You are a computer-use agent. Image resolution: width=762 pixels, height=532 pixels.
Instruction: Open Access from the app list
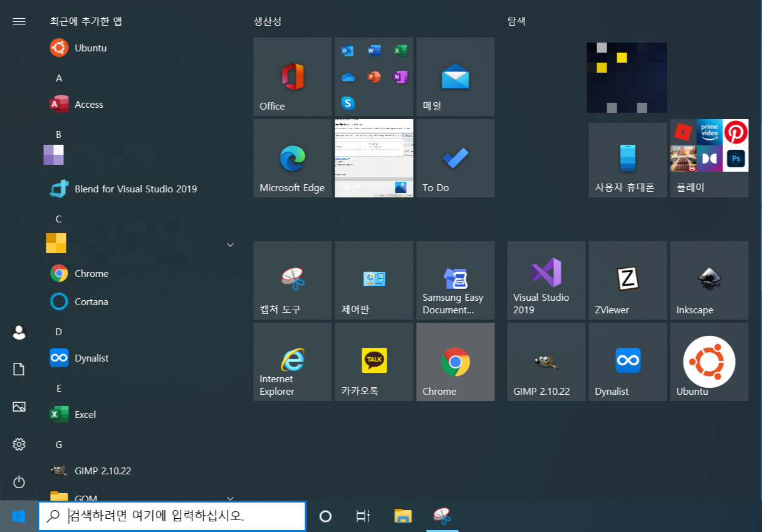coord(141,104)
